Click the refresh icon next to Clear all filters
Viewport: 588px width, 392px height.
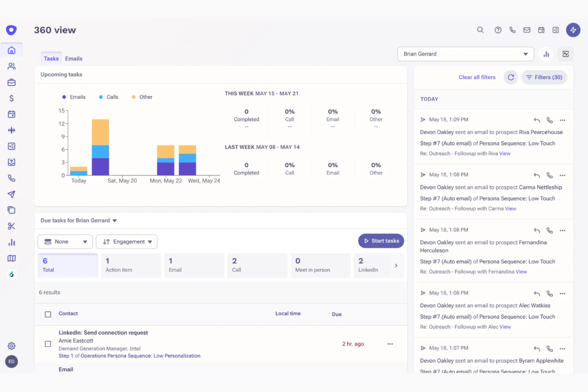tap(511, 77)
